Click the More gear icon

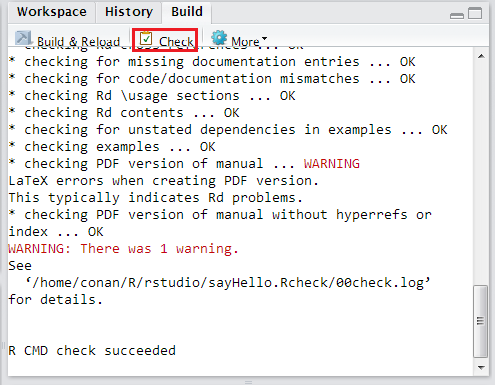point(219,38)
